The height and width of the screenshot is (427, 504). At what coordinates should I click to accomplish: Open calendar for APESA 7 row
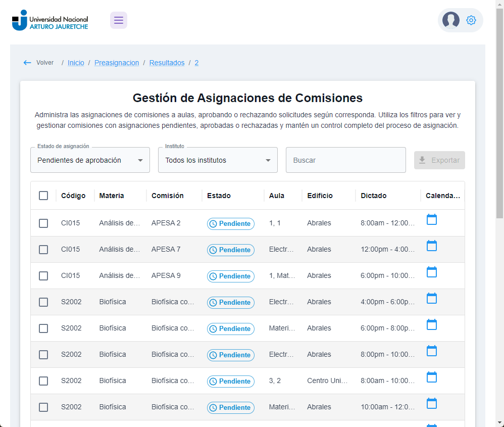431,246
